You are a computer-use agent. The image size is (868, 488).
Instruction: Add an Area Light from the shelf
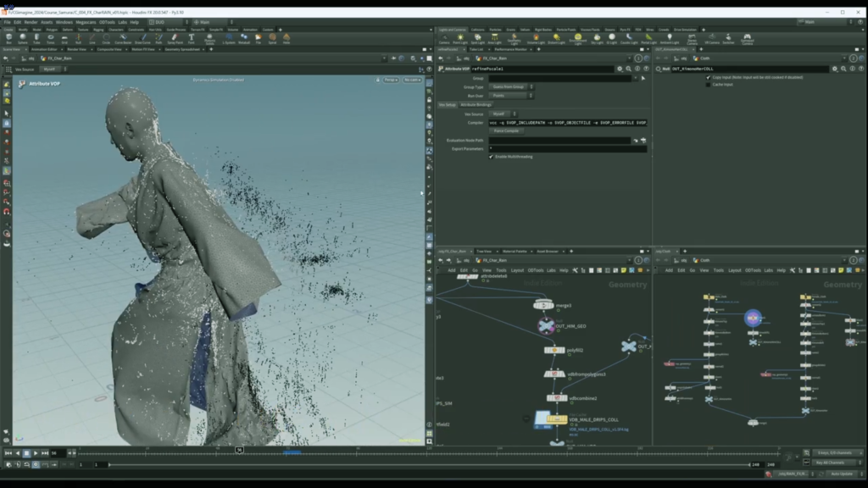click(x=494, y=39)
